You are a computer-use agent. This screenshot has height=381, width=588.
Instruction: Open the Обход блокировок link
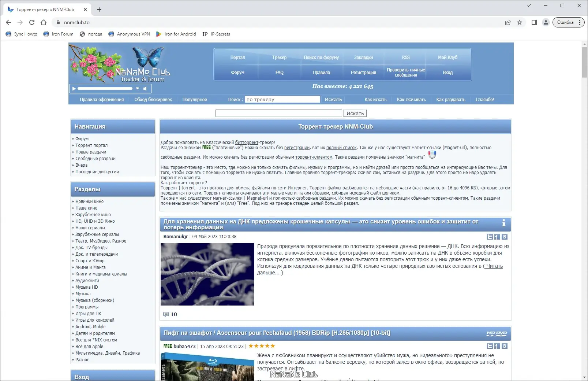[153, 100]
